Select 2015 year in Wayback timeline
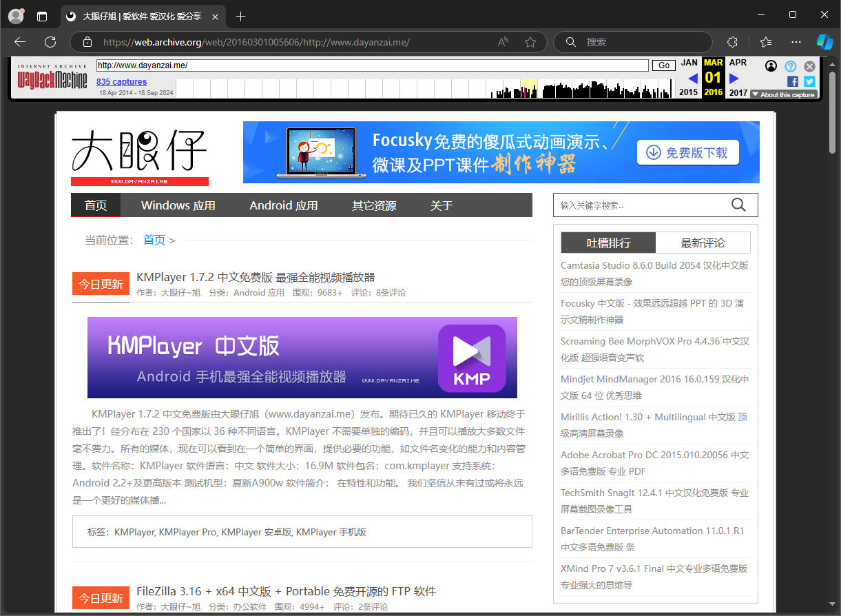Screen dimensions: 841x616 [688, 92]
